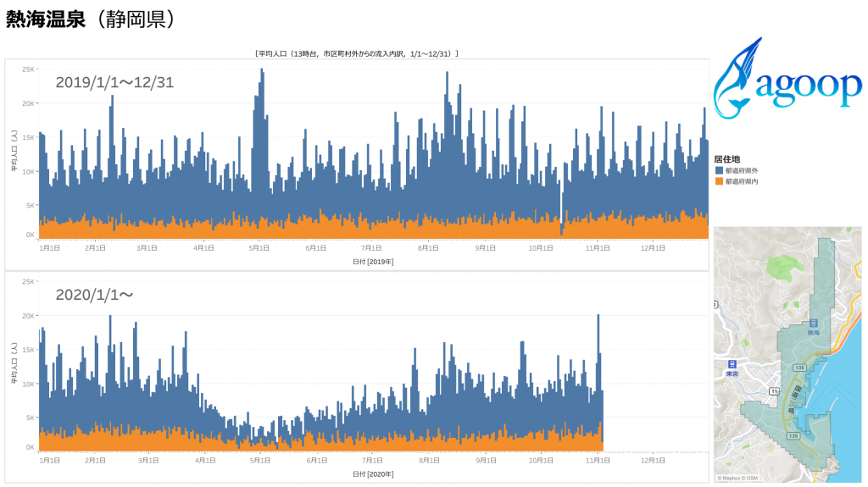Click the 日付 [2019年] axis title
Screen dimensions: 868x487
(x=373, y=262)
